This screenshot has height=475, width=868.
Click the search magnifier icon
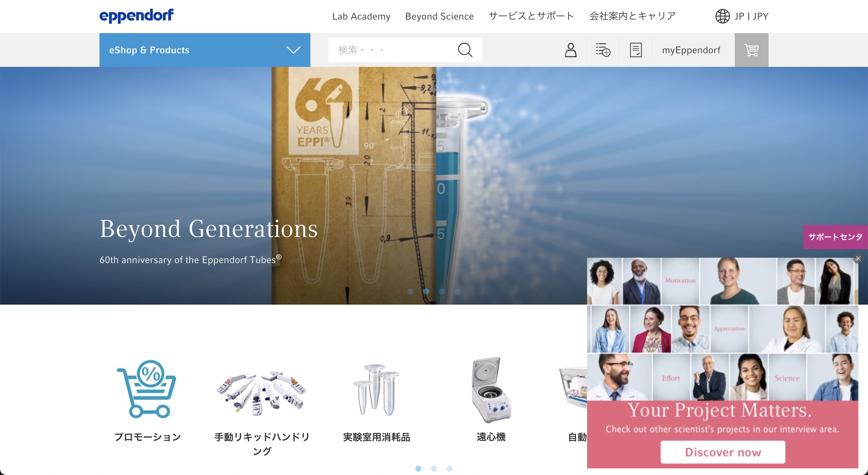[465, 50]
